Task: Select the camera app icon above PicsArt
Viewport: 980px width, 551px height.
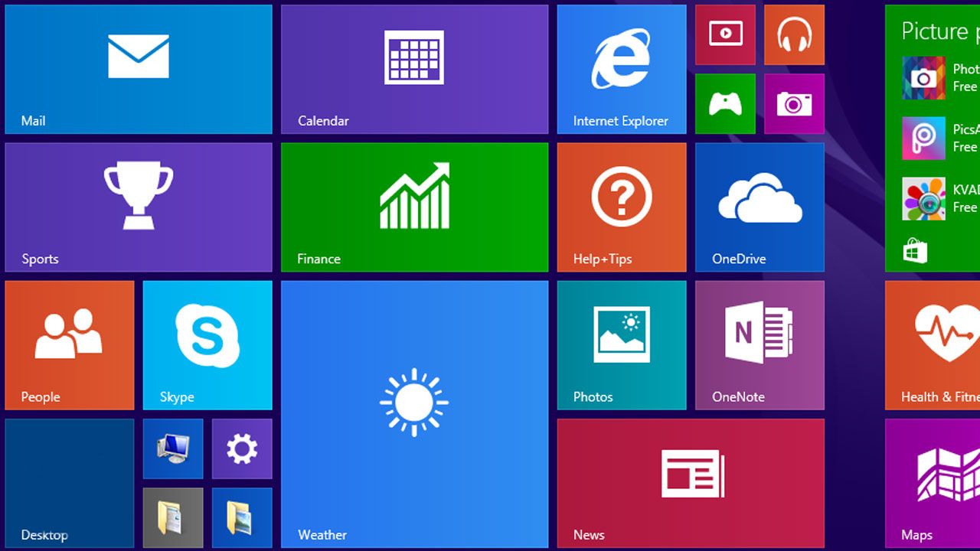Action: pos(923,78)
